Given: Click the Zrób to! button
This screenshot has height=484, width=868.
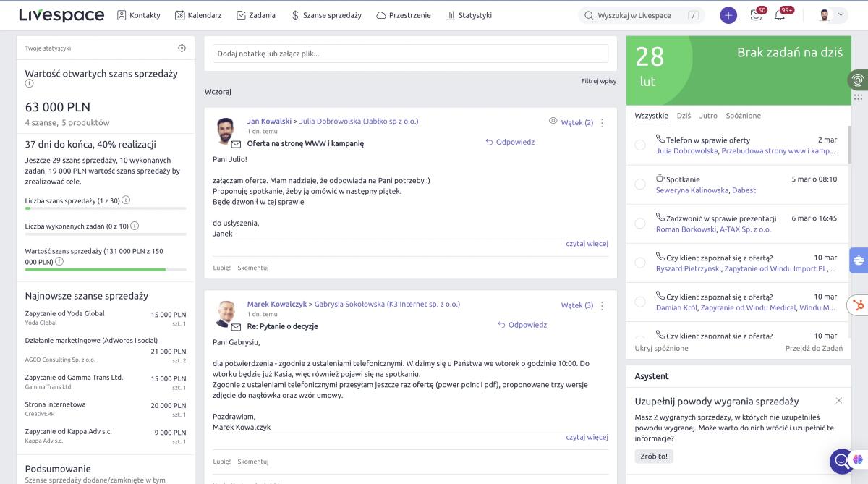Looking at the screenshot, I should coord(654,456).
